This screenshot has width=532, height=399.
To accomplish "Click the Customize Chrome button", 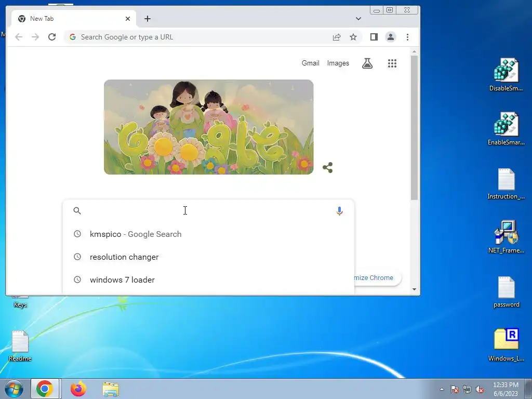I will pyautogui.click(x=378, y=277).
